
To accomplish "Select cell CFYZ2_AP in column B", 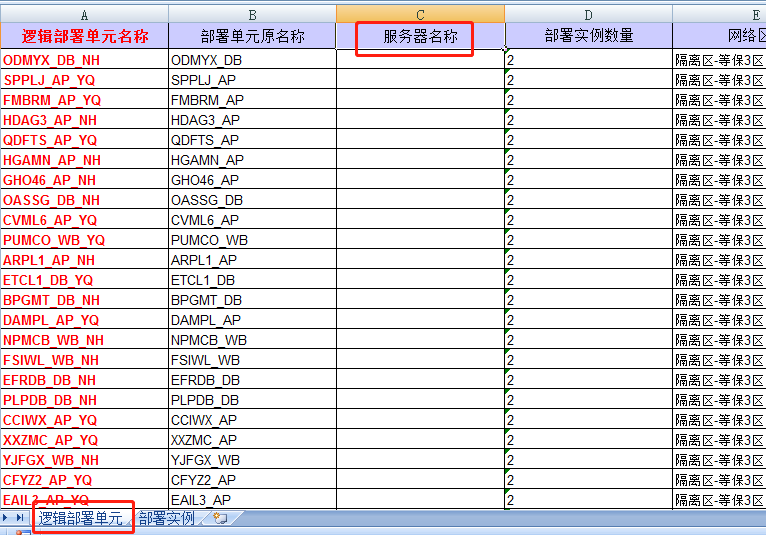I will (252, 480).
